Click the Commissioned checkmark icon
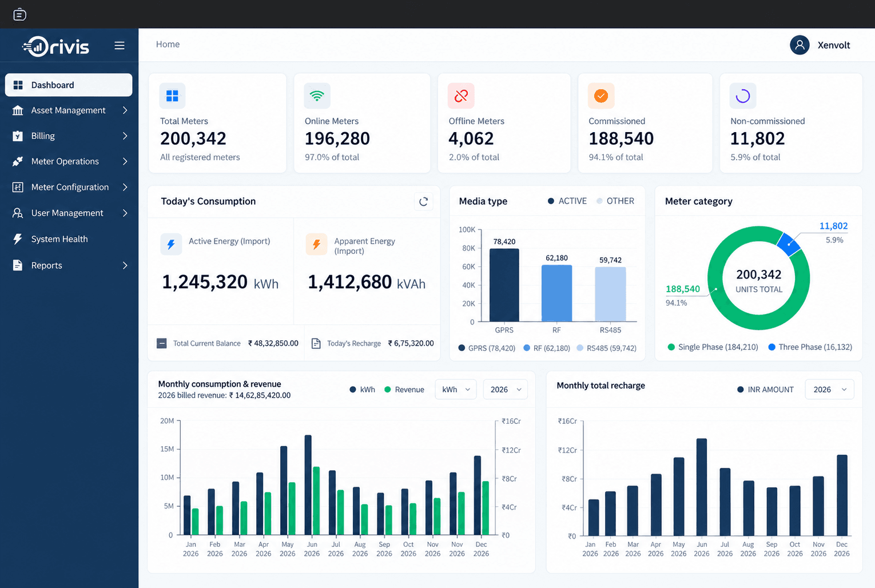 [x=601, y=96]
